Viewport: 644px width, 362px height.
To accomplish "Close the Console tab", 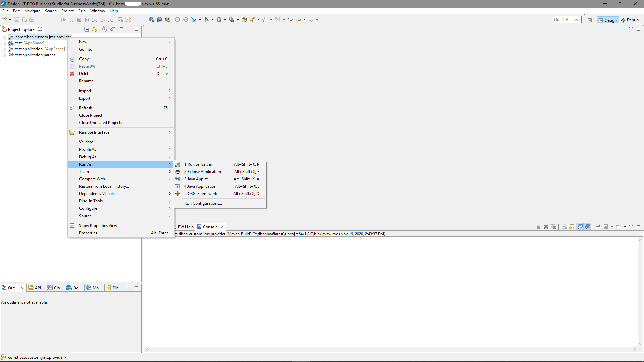I will [x=222, y=227].
